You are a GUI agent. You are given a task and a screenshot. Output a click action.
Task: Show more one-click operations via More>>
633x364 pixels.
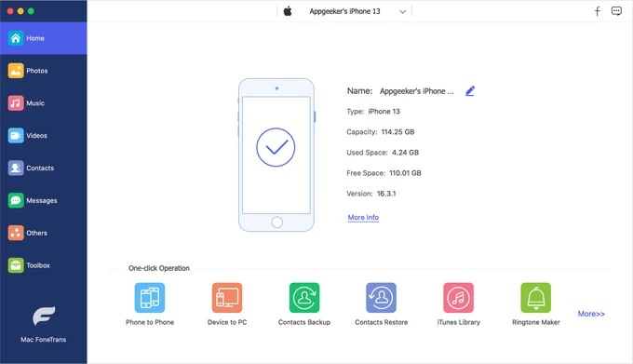[591, 314]
